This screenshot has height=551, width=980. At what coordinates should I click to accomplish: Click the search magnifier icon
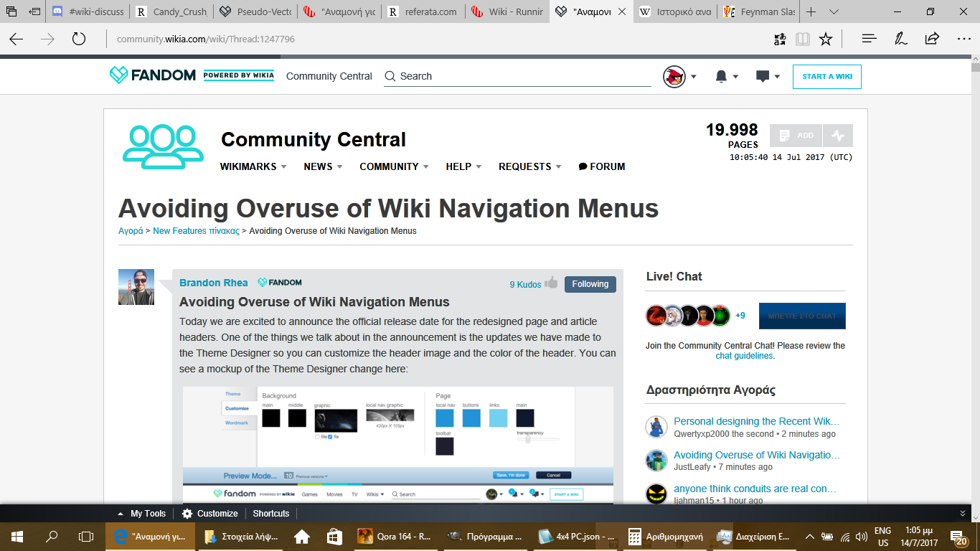pyautogui.click(x=390, y=76)
